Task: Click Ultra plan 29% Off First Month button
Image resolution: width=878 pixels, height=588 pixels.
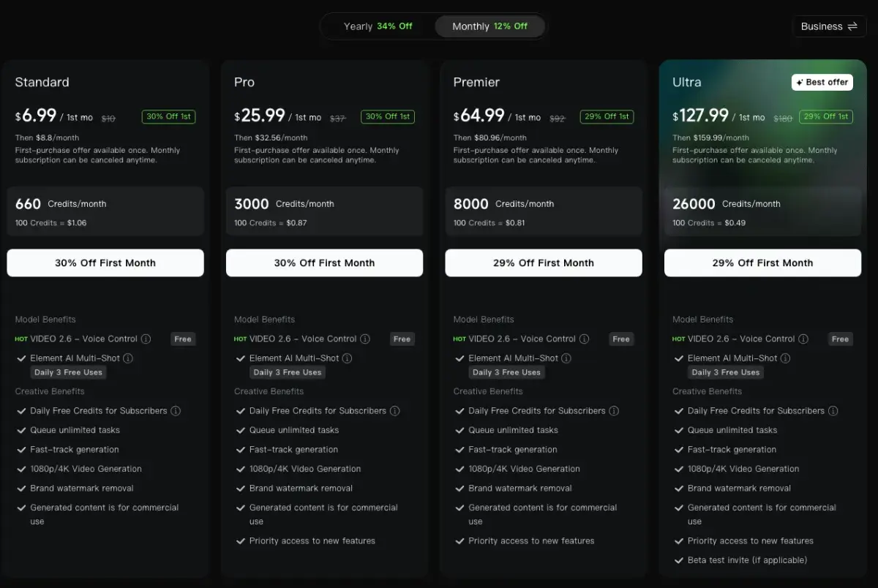Action: [762, 263]
